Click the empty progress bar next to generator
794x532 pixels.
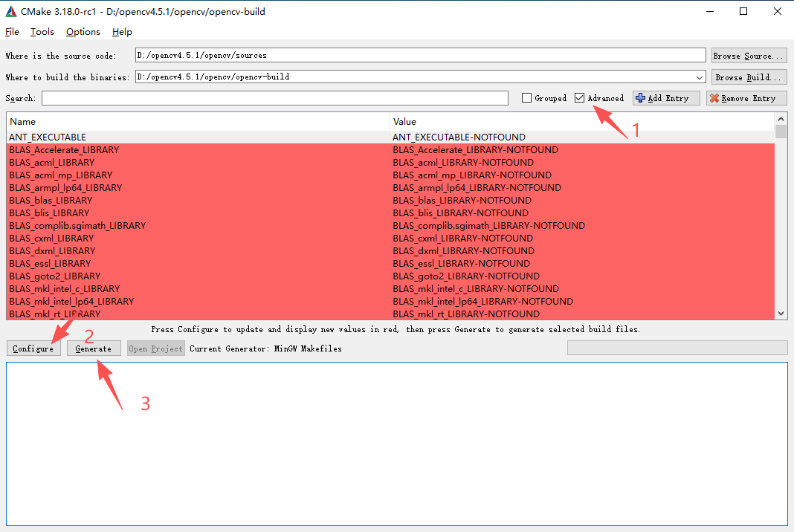(x=677, y=348)
